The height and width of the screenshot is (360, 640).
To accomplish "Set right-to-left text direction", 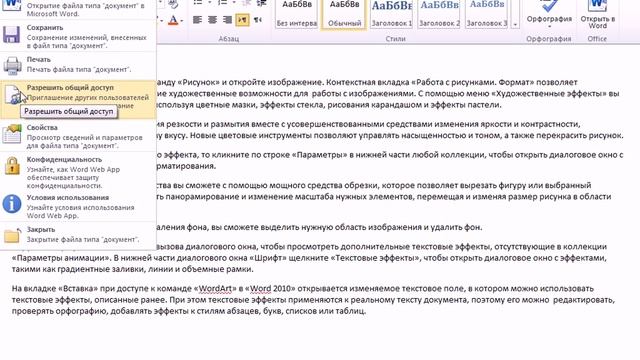I will 258,20.
